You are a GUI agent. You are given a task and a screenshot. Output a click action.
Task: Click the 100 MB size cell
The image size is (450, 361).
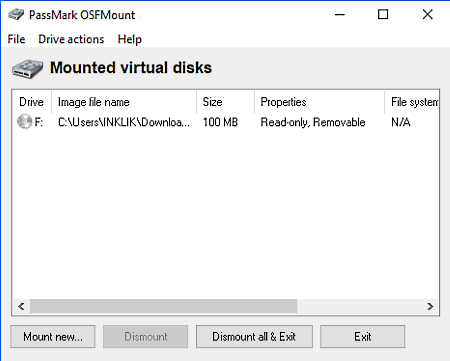pos(220,122)
